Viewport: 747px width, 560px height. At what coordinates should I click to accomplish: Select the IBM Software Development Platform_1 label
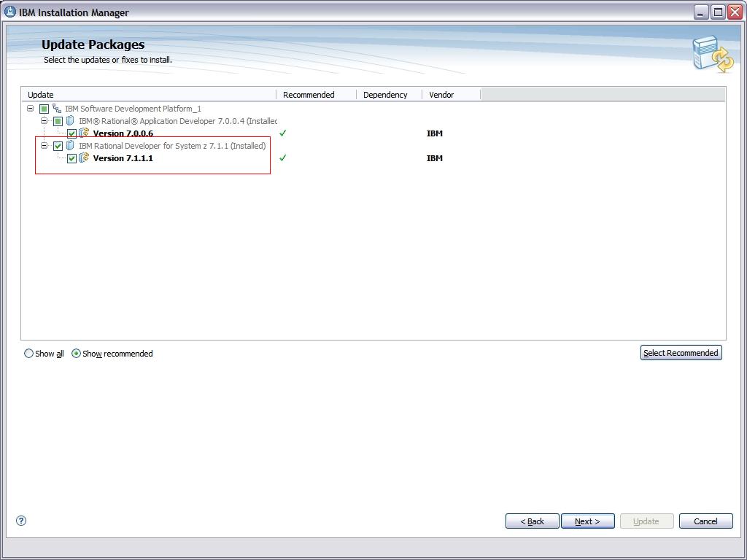click(x=133, y=109)
